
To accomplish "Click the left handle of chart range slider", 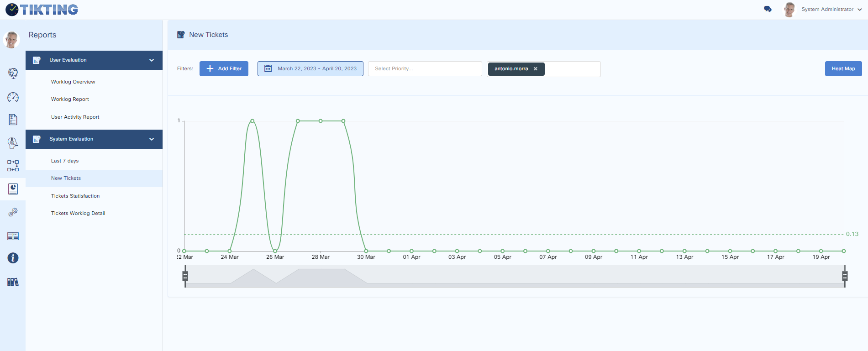I will [x=185, y=276].
